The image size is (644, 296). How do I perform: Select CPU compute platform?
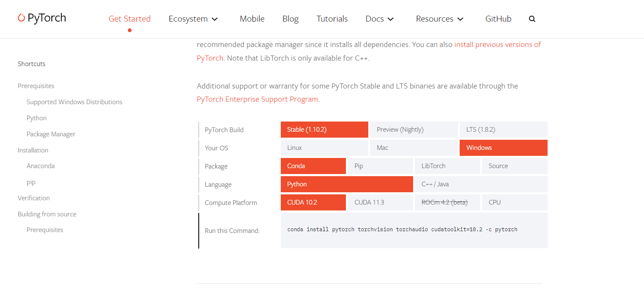coord(515,202)
